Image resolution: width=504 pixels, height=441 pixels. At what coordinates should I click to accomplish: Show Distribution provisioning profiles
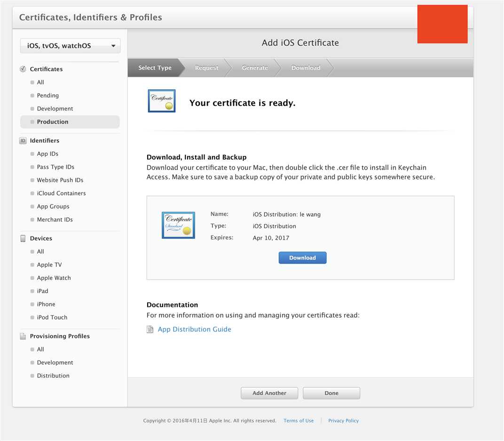pyautogui.click(x=53, y=376)
